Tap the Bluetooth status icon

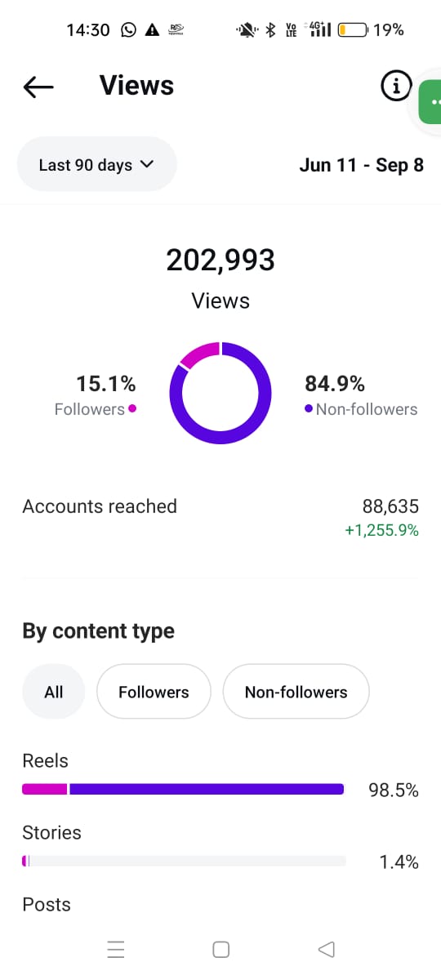(x=271, y=30)
